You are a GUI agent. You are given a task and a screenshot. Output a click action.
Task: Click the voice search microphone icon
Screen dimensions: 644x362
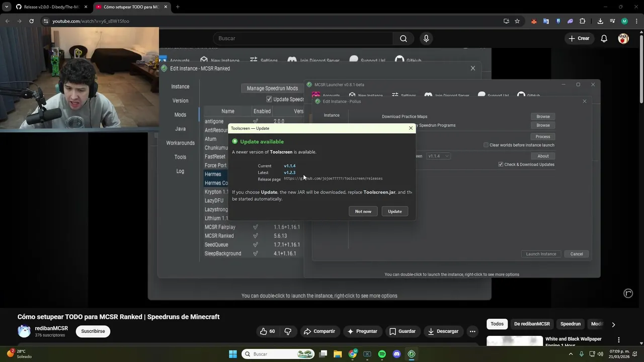pyautogui.click(x=426, y=38)
